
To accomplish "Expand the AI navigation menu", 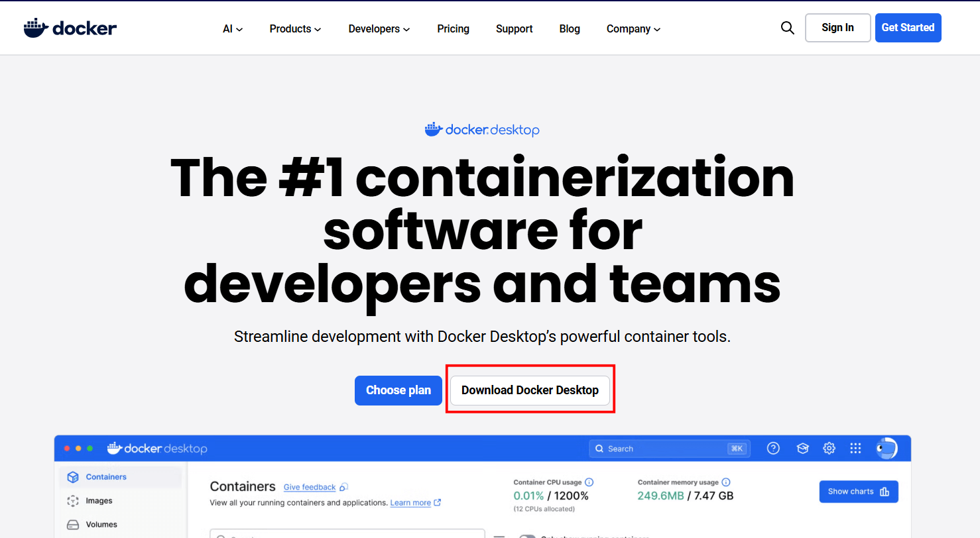I will tap(233, 28).
